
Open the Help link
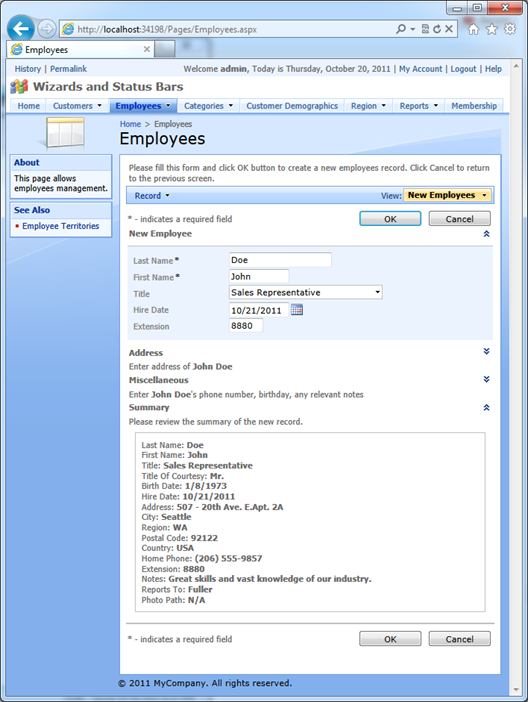493,69
